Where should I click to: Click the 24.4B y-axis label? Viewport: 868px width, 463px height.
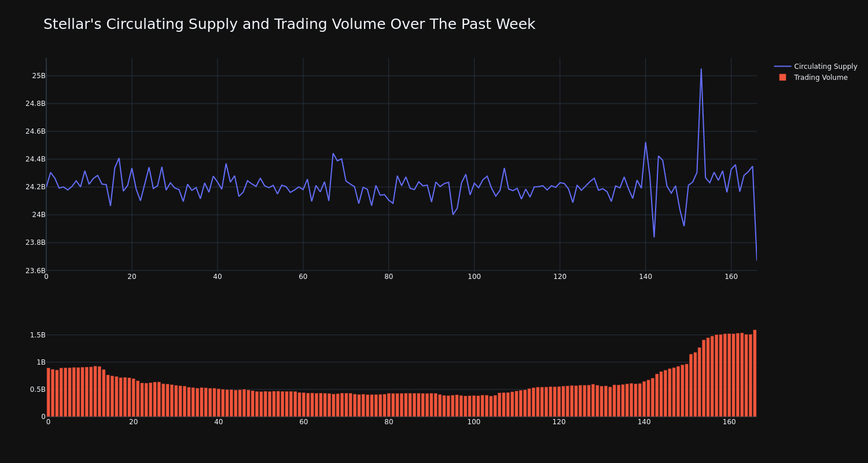(x=35, y=159)
